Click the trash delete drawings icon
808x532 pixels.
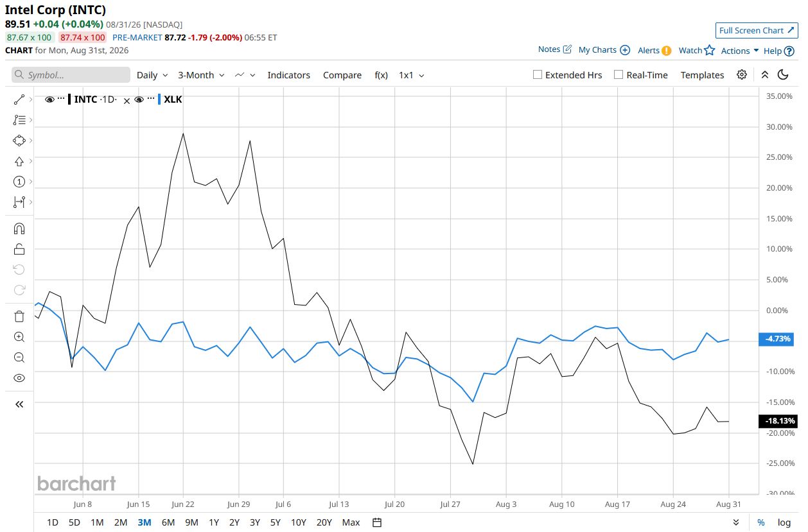tap(19, 316)
